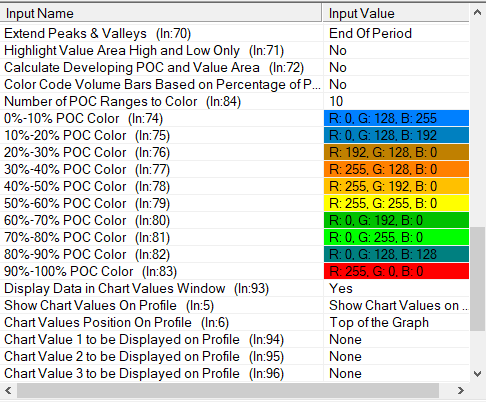Open the 60%-70% POC dark green swatch
This screenshot has width=486, height=402.
coord(396,220)
